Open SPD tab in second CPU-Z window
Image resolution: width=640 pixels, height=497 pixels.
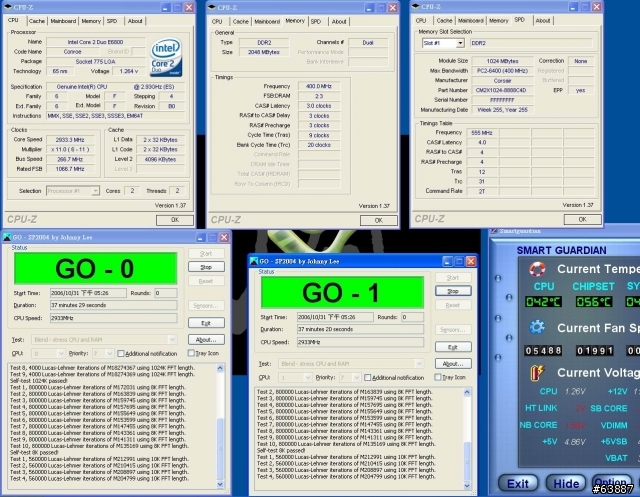316,22
